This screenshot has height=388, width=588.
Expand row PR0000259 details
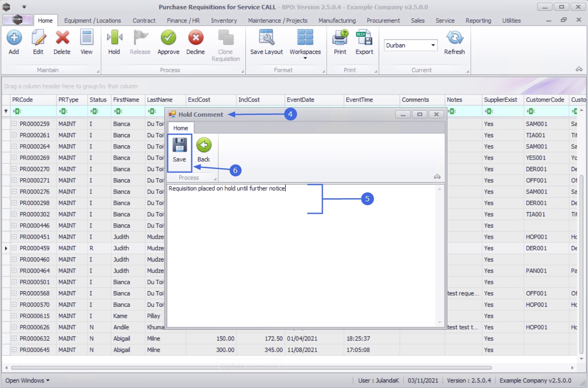[x=14, y=123]
